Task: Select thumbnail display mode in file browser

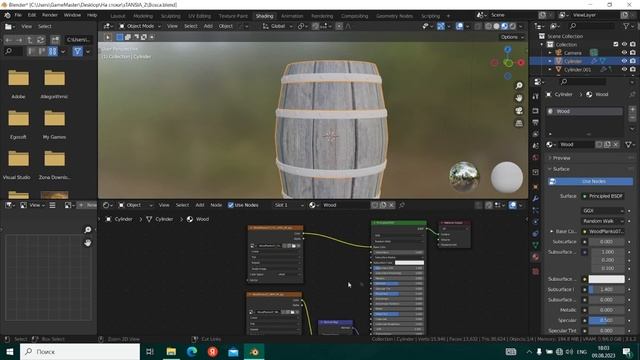Action: point(53,51)
